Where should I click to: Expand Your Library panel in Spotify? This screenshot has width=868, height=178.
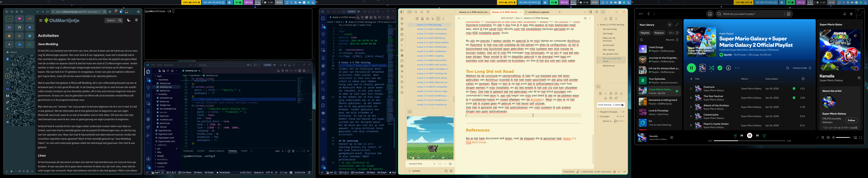tap(677, 25)
